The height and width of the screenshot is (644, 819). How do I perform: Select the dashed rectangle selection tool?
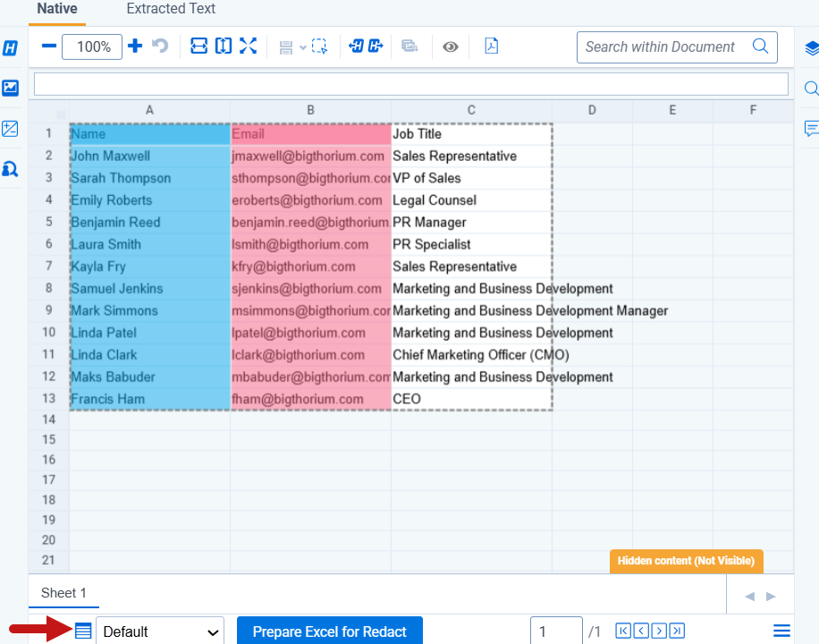(319, 47)
